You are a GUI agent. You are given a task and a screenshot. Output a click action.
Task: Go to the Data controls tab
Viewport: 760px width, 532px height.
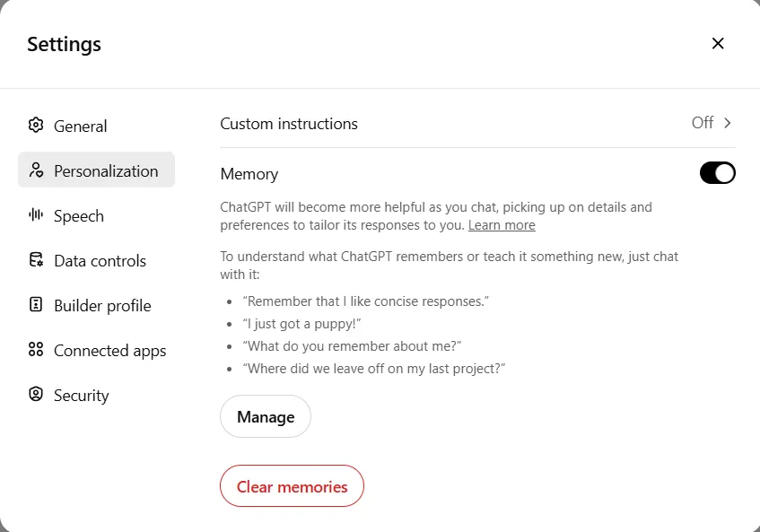click(96, 260)
